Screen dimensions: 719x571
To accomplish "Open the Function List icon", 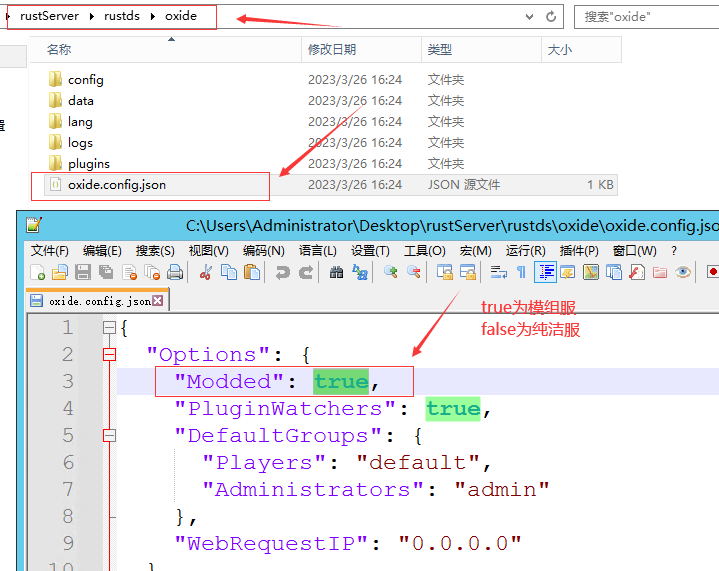I will 637,272.
